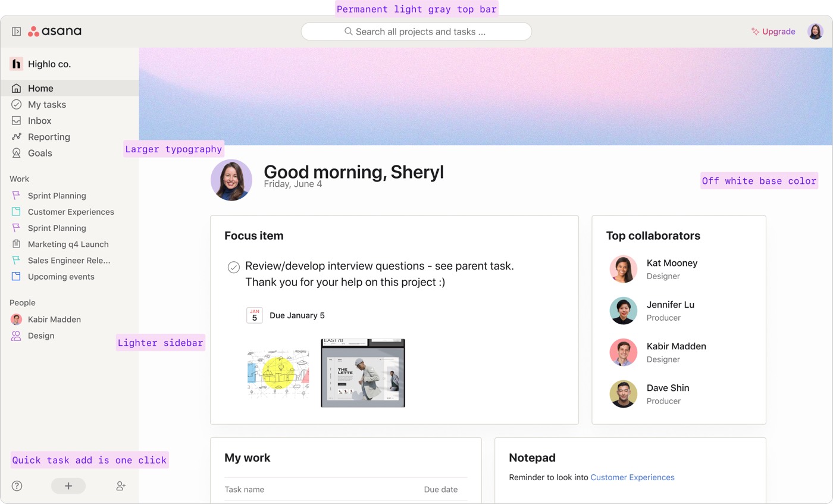Screen dimensions: 833x504
Task: Click the Upgrade button
Action: click(773, 32)
